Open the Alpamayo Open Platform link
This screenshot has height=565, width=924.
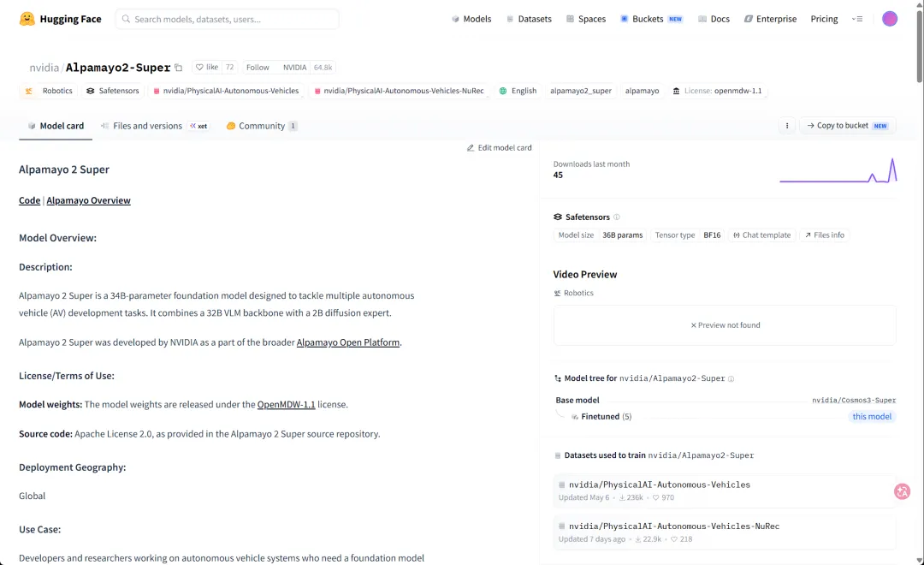(347, 342)
